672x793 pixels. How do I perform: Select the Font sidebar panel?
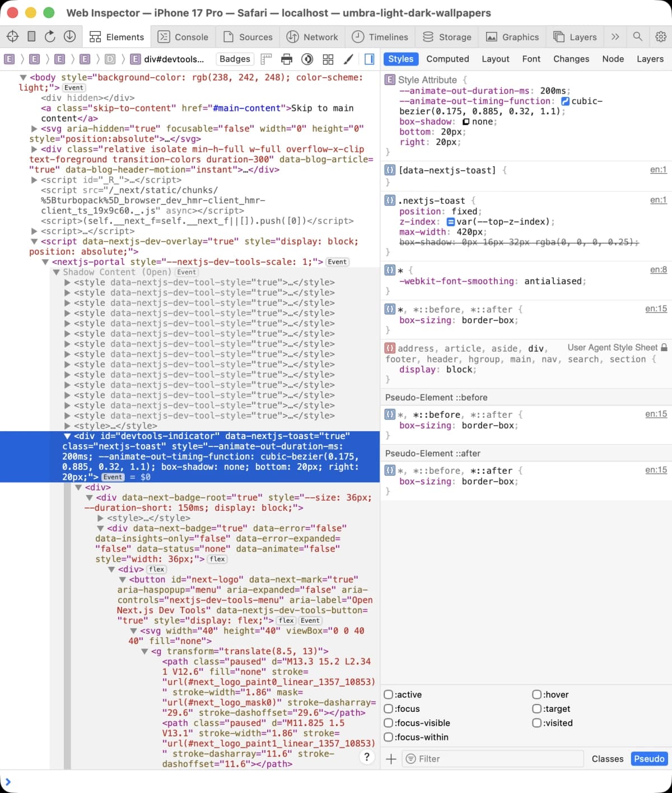[x=531, y=59]
